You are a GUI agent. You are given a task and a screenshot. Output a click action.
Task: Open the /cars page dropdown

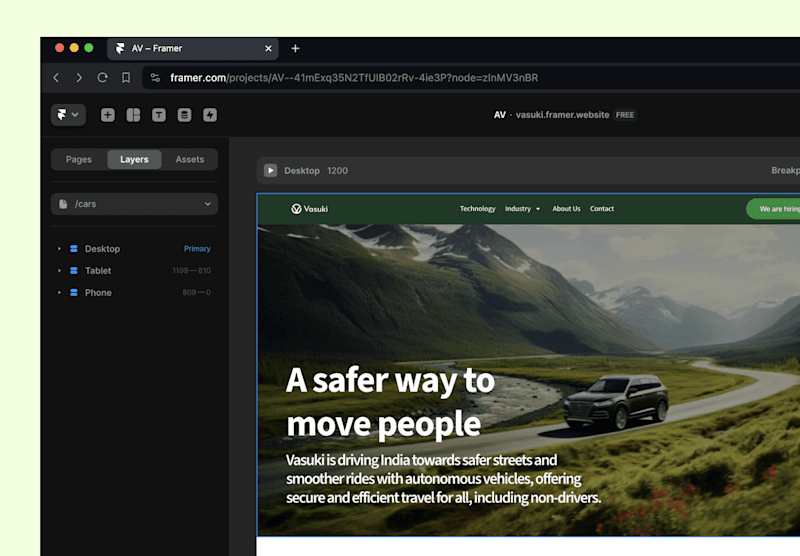134,204
